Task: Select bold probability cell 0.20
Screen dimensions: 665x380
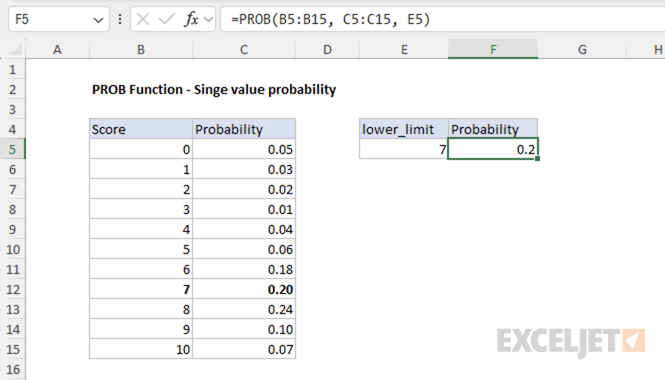Action: (244, 289)
